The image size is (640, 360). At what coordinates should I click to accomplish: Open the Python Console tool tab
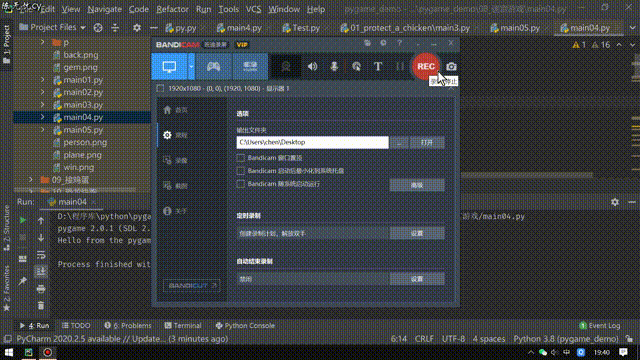coord(245,326)
